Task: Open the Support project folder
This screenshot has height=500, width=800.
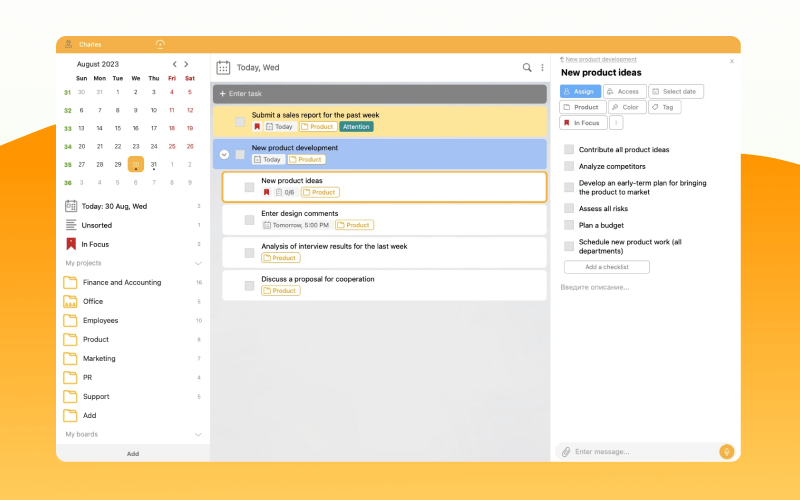Action: click(x=70, y=396)
